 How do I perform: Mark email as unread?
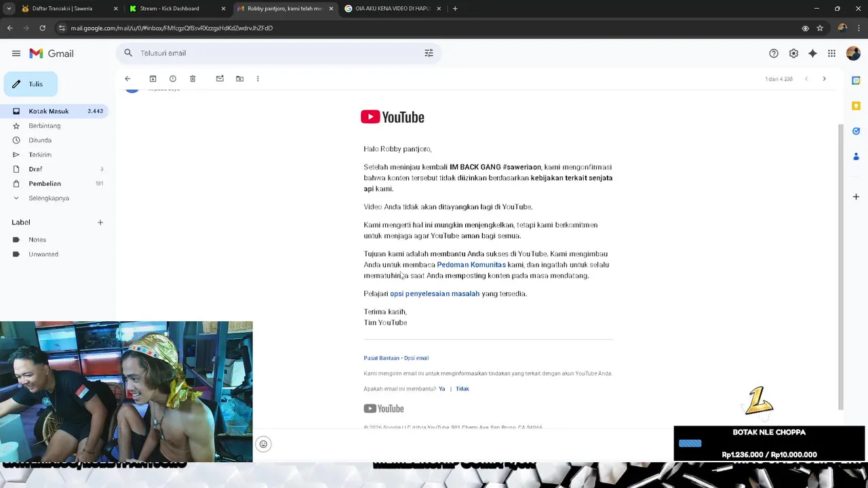point(220,79)
